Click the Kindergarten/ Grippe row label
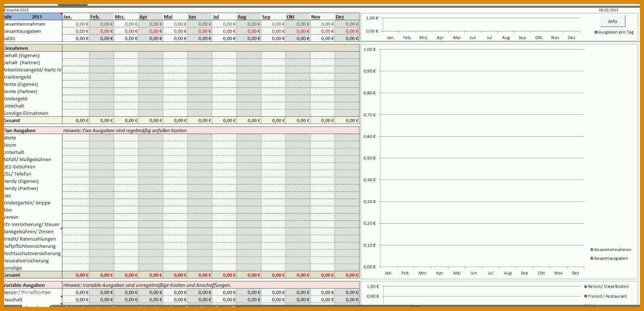Screen dimensions: 644x311 point(27,203)
